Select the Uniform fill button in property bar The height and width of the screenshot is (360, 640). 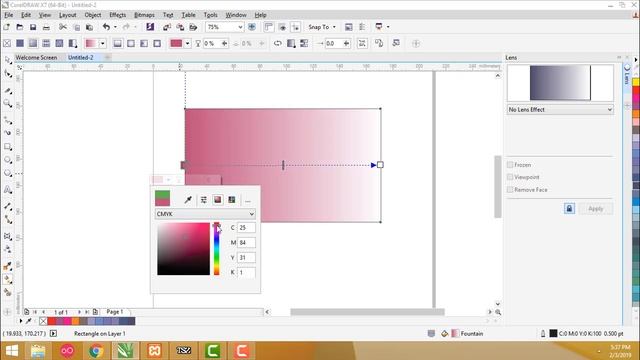click(x=20, y=43)
